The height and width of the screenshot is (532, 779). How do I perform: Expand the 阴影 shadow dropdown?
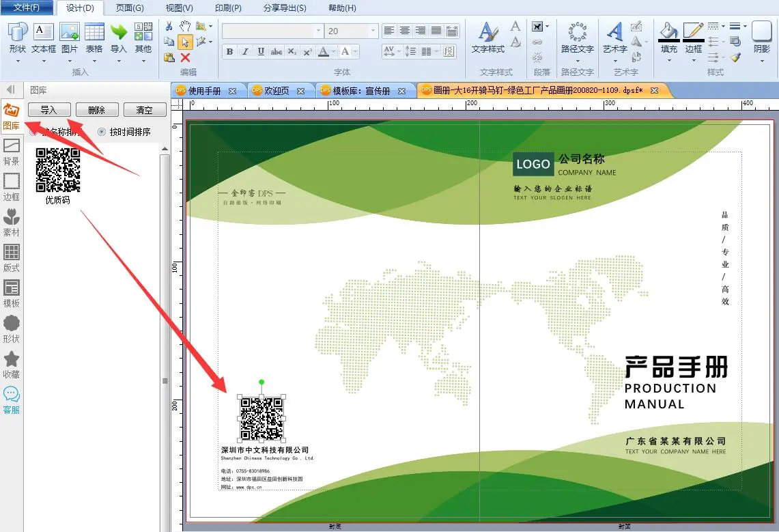coord(761,60)
